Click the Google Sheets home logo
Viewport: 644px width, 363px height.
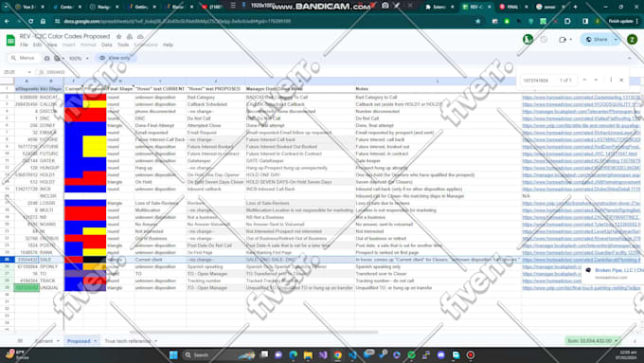[x=10, y=41]
